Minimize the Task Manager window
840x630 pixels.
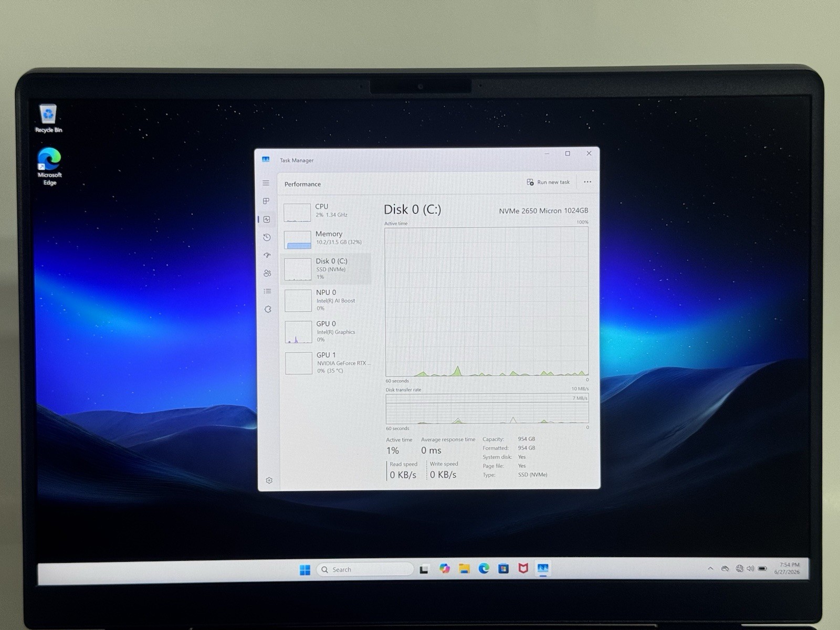[x=547, y=153]
